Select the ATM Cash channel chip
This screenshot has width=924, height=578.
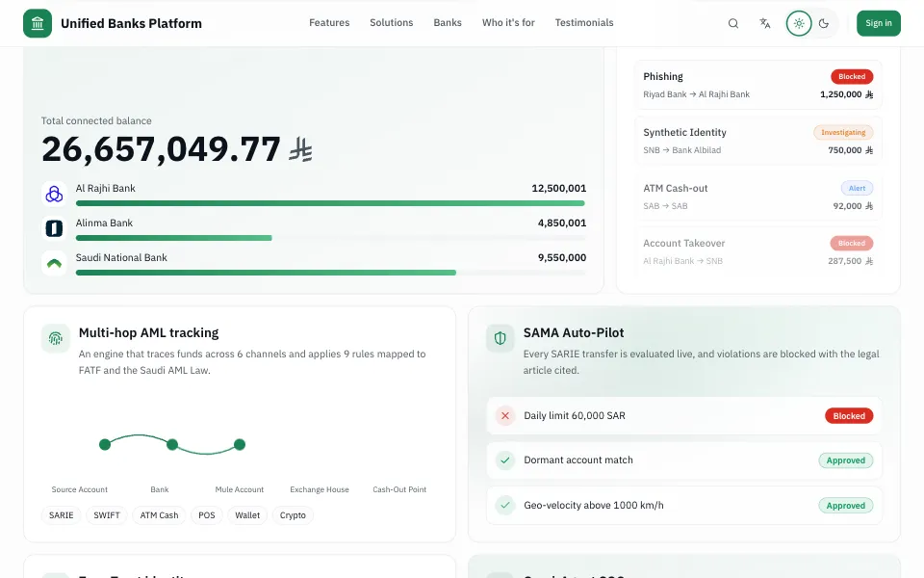point(159,515)
